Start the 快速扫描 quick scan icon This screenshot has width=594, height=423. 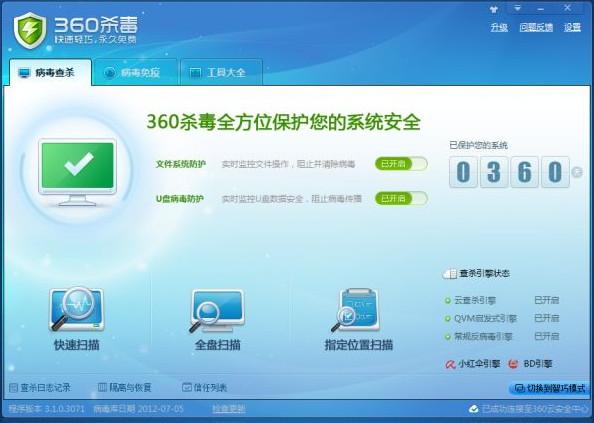click(77, 309)
